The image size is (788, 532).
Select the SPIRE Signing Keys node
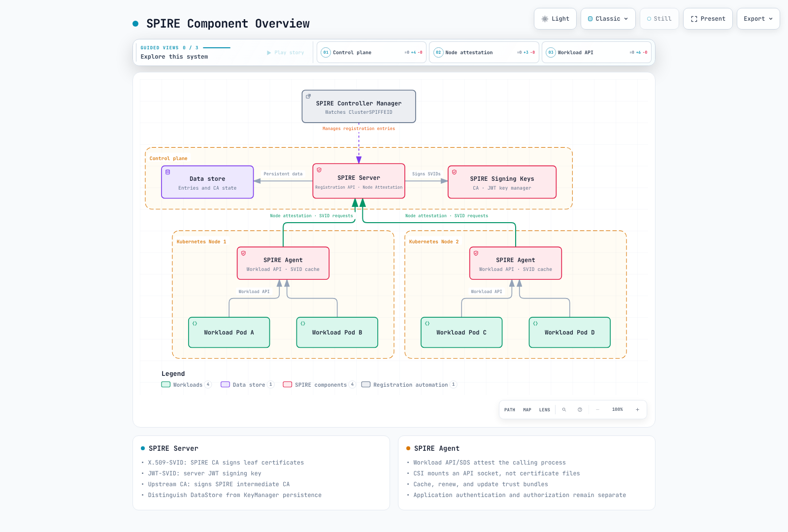pos(502,182)
